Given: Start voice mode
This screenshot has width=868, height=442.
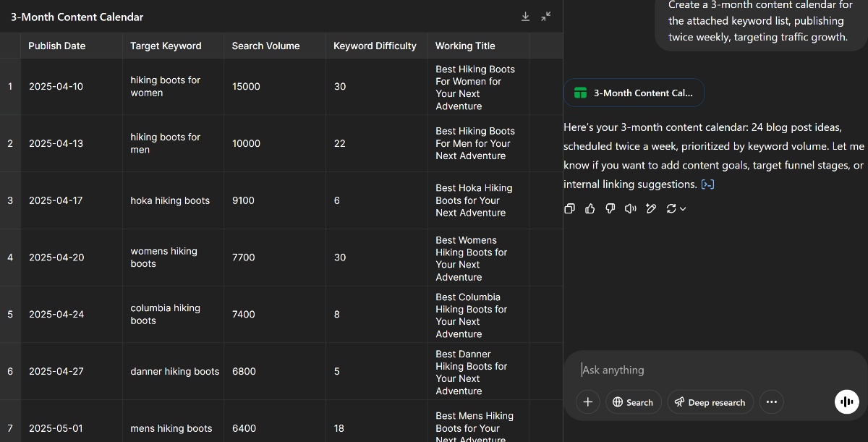Looking at the screenshot, I should tap(847, 402).
